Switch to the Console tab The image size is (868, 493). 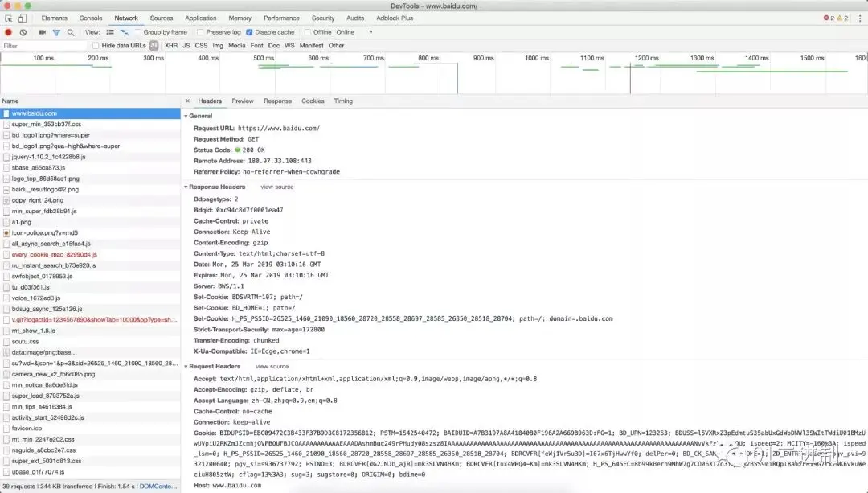(x=91, y=18)
